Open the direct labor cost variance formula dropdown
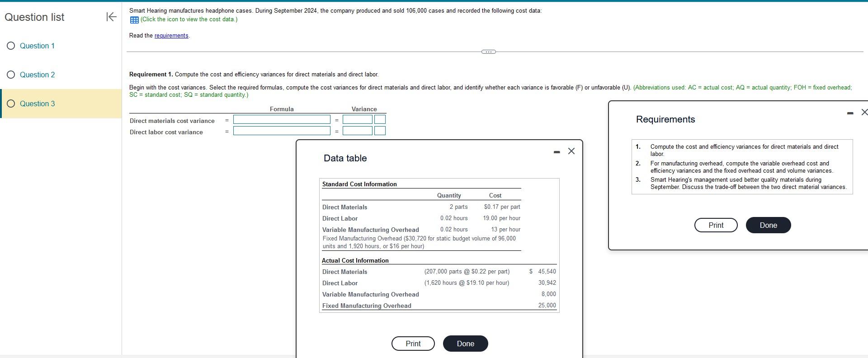The height and width of the screenshot is (358, 868). pos(282,131)
